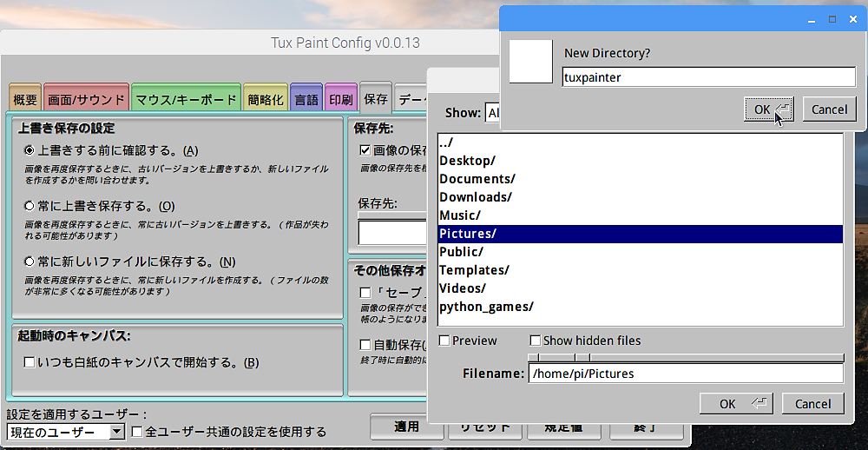Enable the 自動保存 checkbox

coord(365,345)
